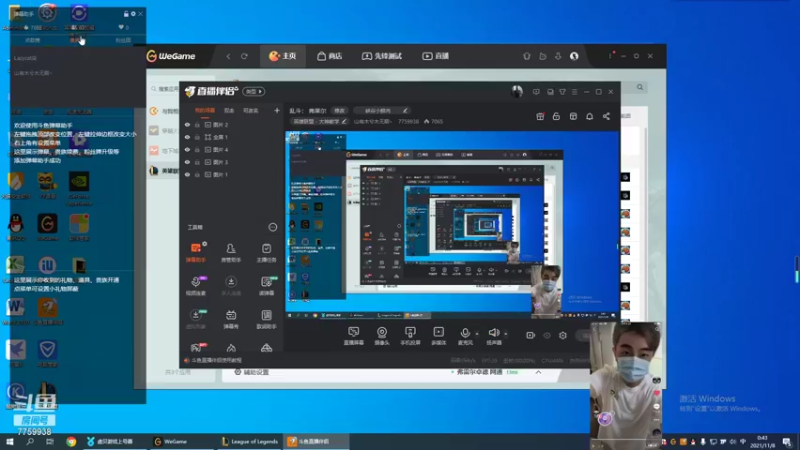The width and height of the screenshot is (800, 450).
Task: Open the room manager helper tool
Action: pyautogui.click(x=231, y=252)
